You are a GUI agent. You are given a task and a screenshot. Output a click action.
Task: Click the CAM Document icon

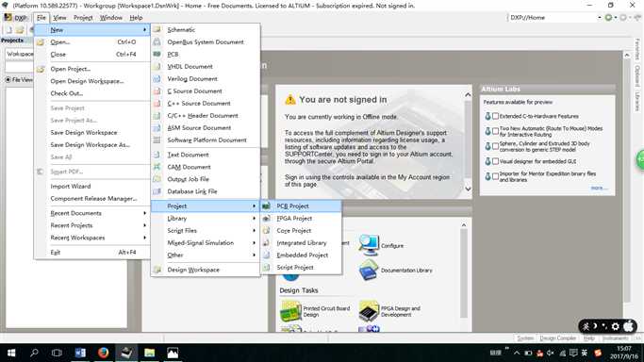[x=157, y=167]
